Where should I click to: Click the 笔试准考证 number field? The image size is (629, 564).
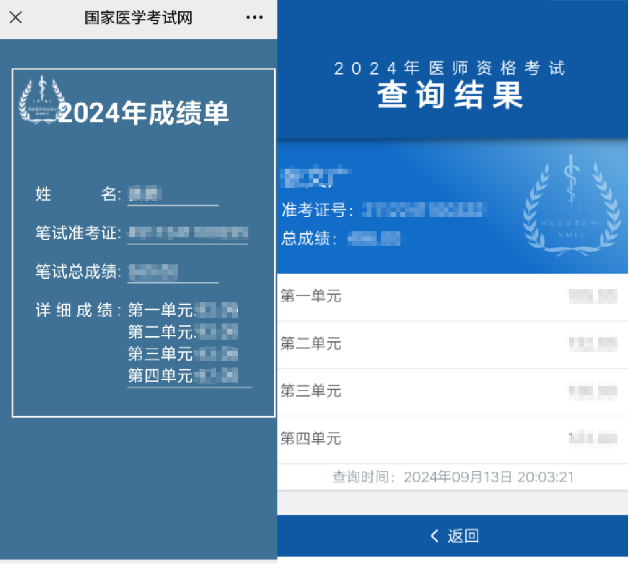pos(187,233)
